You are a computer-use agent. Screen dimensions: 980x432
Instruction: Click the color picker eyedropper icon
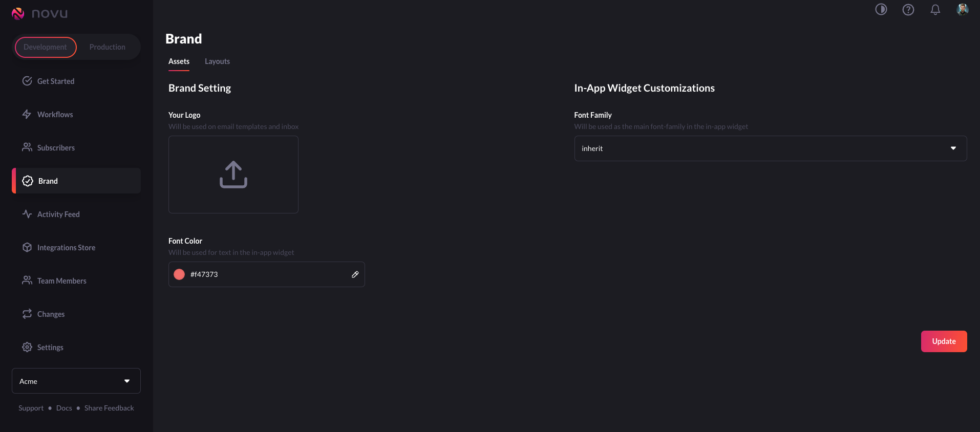click(355, 274)
